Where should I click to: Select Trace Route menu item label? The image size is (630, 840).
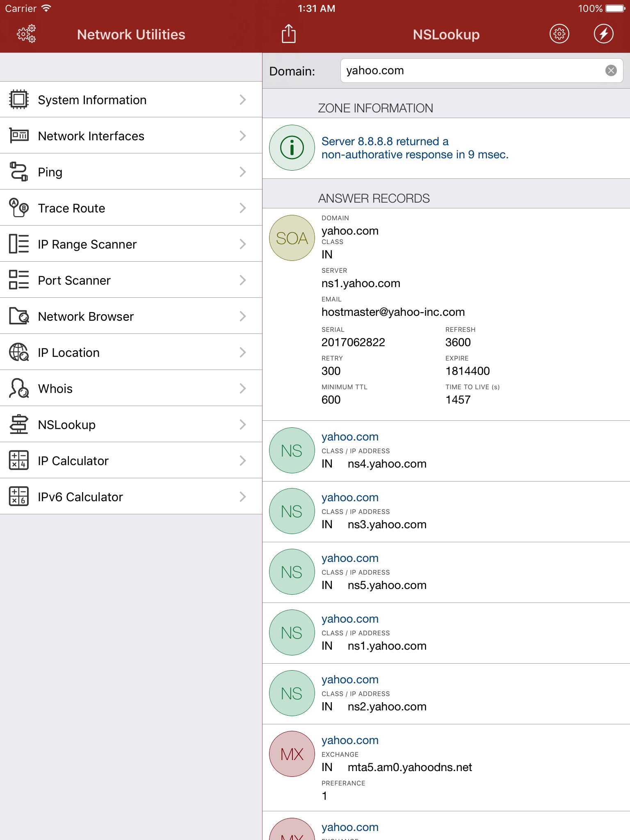(71, 208)
